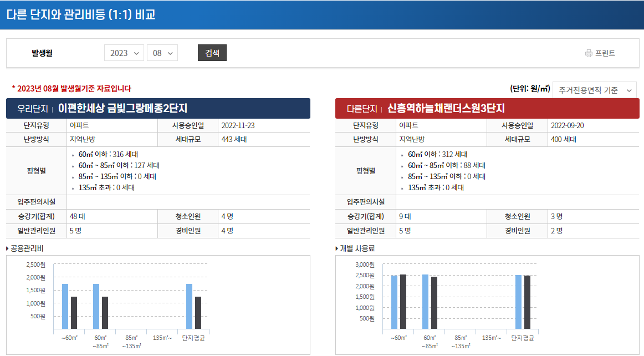Click 신흥역하늘채랜더스원3단지 complex name

click(446, 109)
